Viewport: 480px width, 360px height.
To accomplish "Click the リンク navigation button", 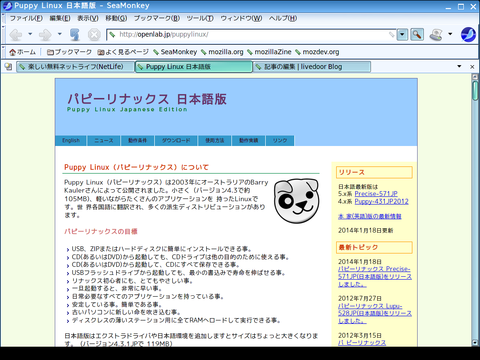I will pyautogui.click(x=280, y=141).
